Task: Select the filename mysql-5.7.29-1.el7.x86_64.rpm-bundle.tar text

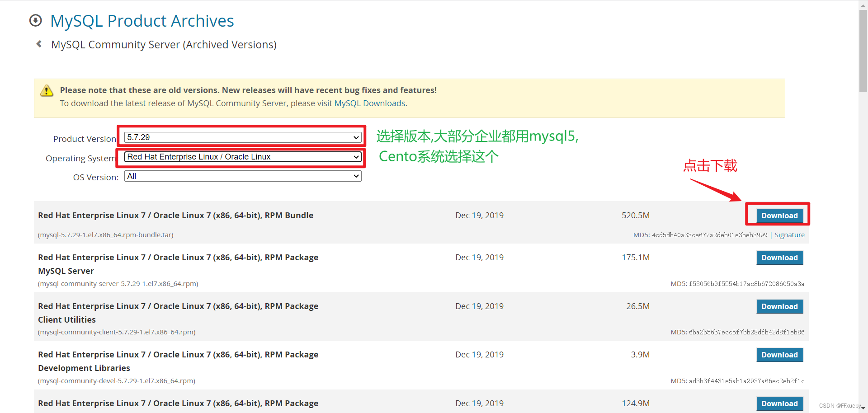Action: point(106,235)
